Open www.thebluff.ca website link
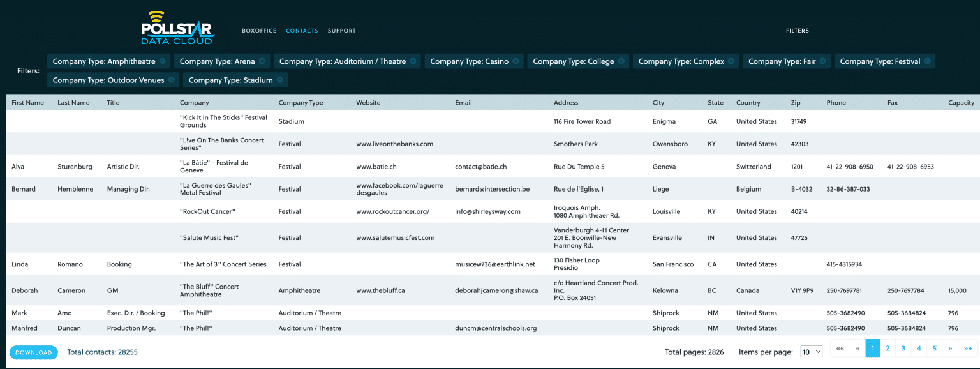The image size is (980, 369). (382, 290)
